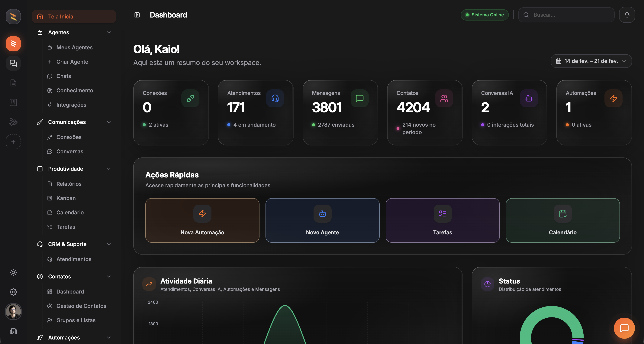Open the date range dropdown
The height and width of the screenshot is (344, 644).
coord(591,61)
